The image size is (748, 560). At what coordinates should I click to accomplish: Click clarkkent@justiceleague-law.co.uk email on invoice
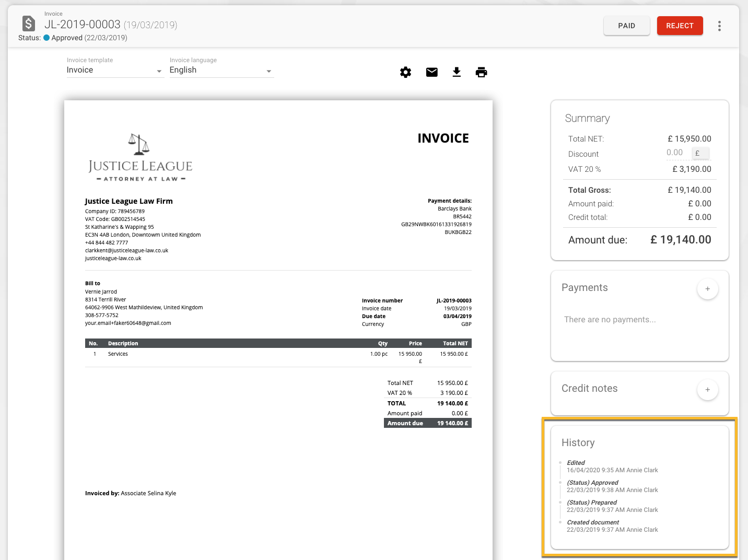click(126, 250)
